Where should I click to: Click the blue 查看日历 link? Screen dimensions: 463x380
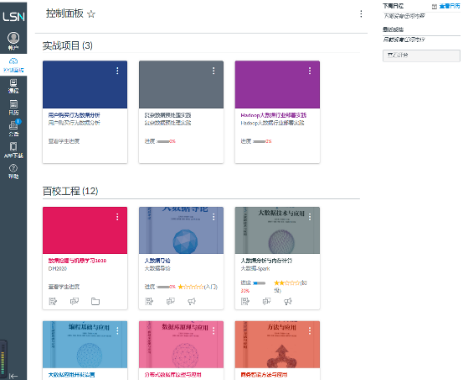[x=449, y=6]
